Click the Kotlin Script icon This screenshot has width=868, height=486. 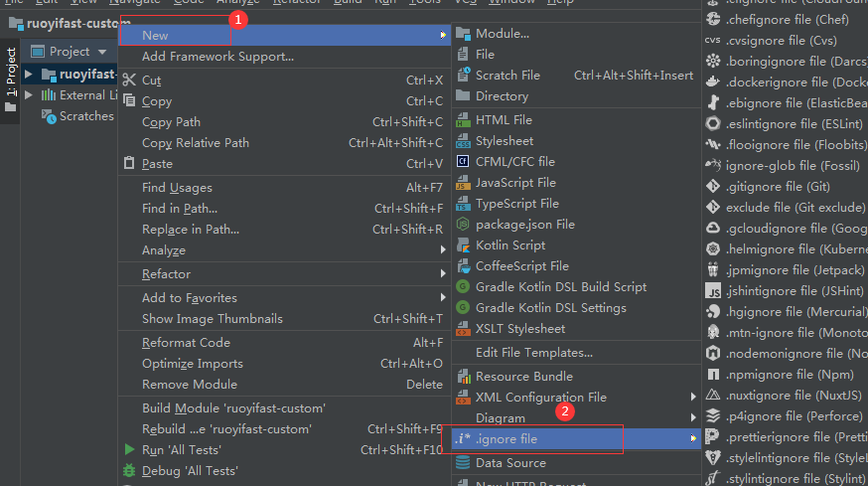tap(463, 244)
